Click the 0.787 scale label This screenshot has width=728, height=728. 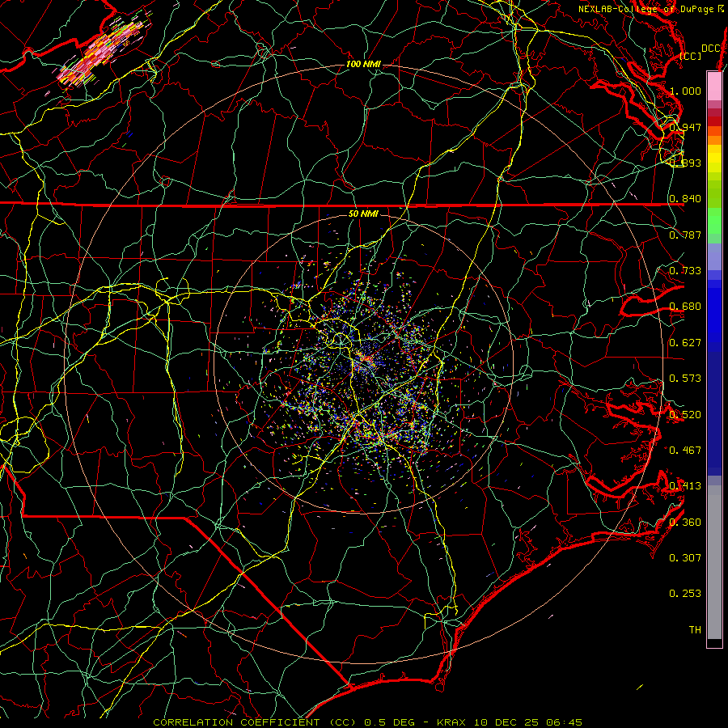pyautogui.click(x=685, y=235)
